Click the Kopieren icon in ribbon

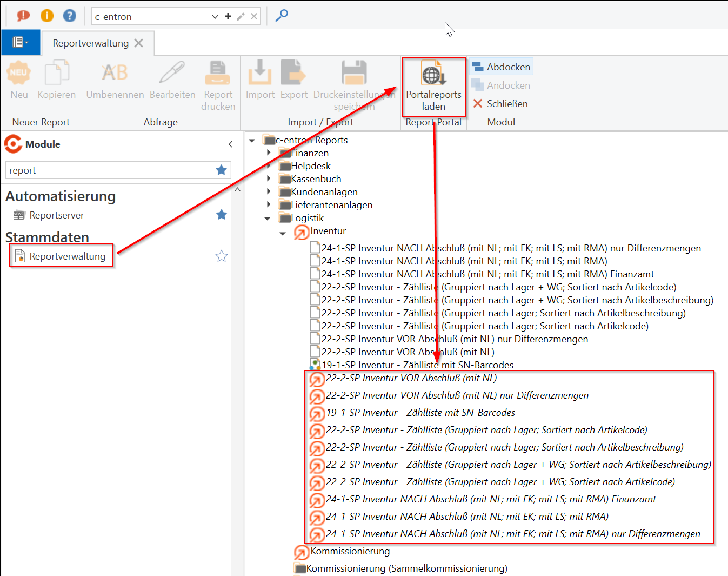57,73
